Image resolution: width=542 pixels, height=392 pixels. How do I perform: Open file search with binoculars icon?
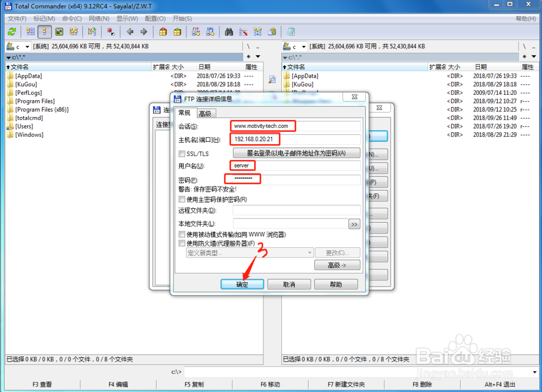coord(229,32)
